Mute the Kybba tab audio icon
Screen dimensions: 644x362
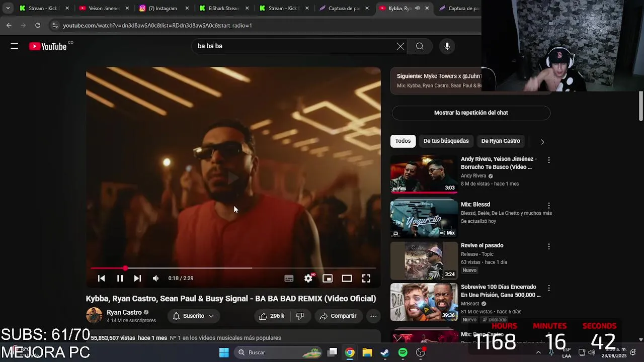417,8
